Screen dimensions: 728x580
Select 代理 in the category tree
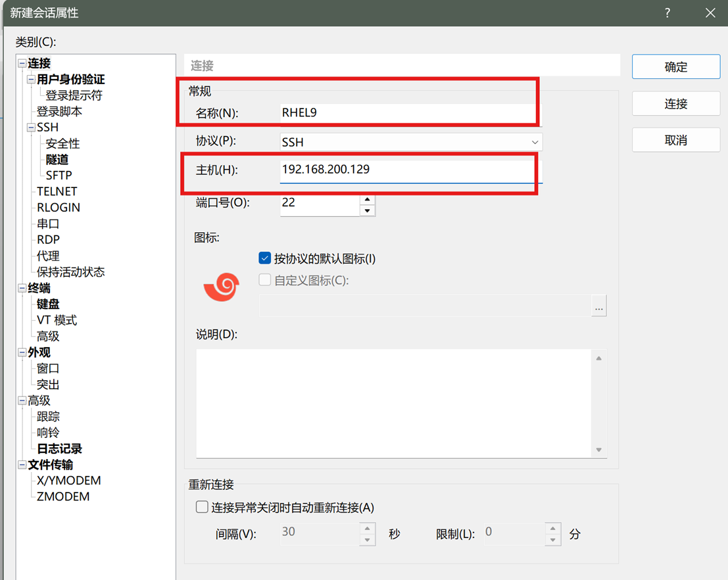point(48,256)
